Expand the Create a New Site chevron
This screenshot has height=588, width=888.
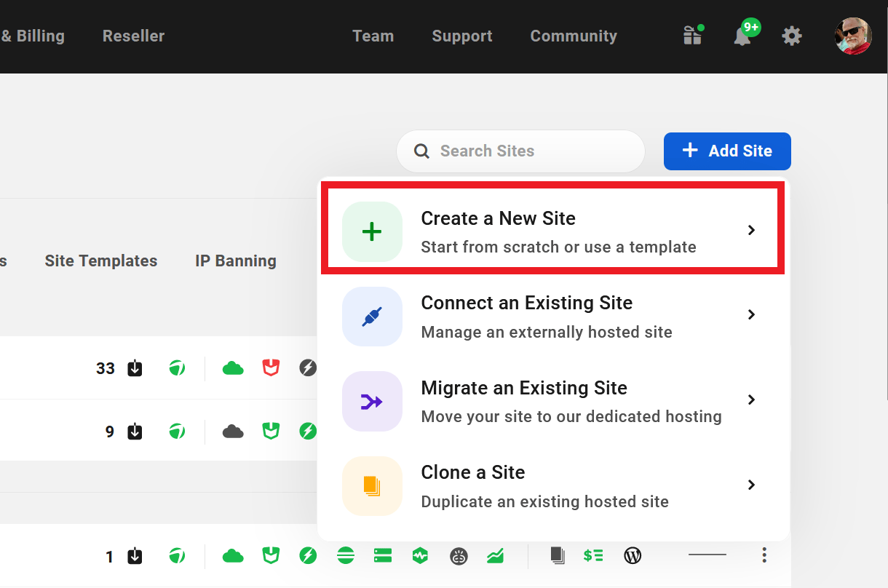pos(751,229)
